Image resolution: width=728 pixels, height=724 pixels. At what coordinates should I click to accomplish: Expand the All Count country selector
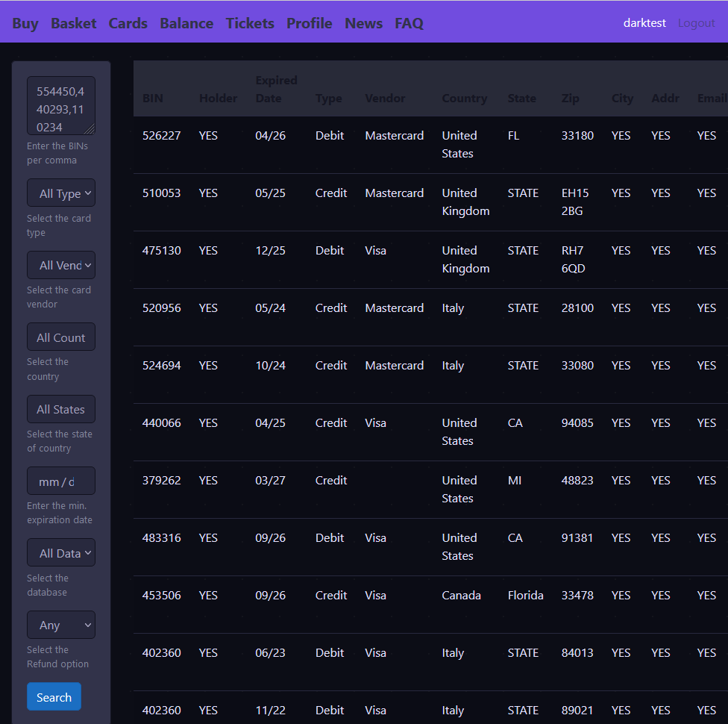pyautogui.click(x=60, y=337)
